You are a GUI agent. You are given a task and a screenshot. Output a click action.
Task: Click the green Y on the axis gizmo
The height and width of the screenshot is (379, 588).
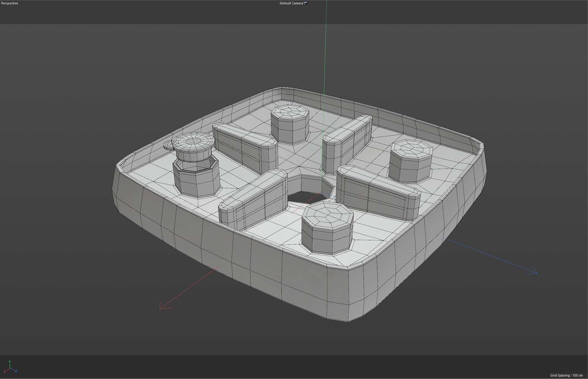pyautogui.click(x=10, y=362)
